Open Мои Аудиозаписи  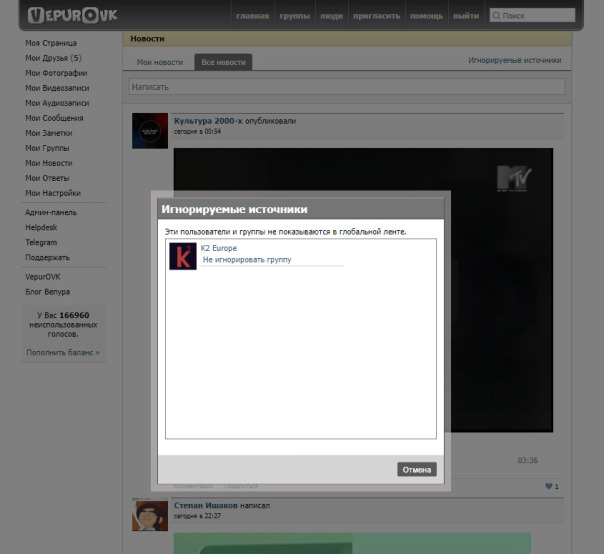[x=57, y=103]
